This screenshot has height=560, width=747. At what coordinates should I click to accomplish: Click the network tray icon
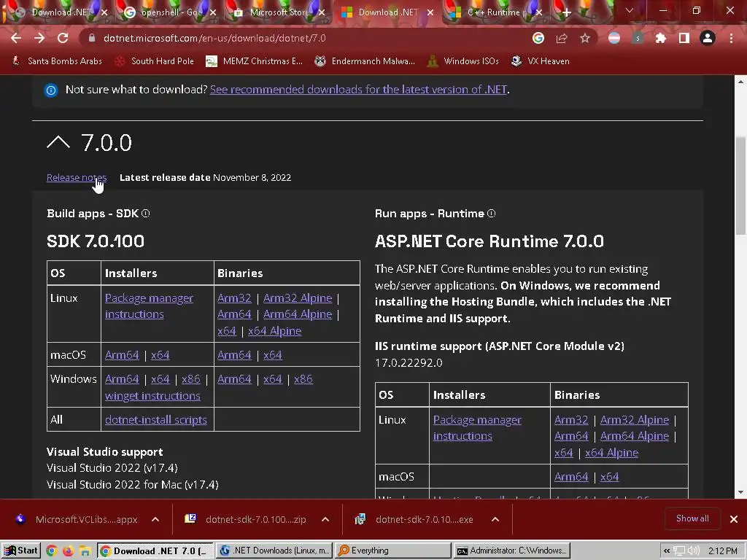[x=679, y=551]
